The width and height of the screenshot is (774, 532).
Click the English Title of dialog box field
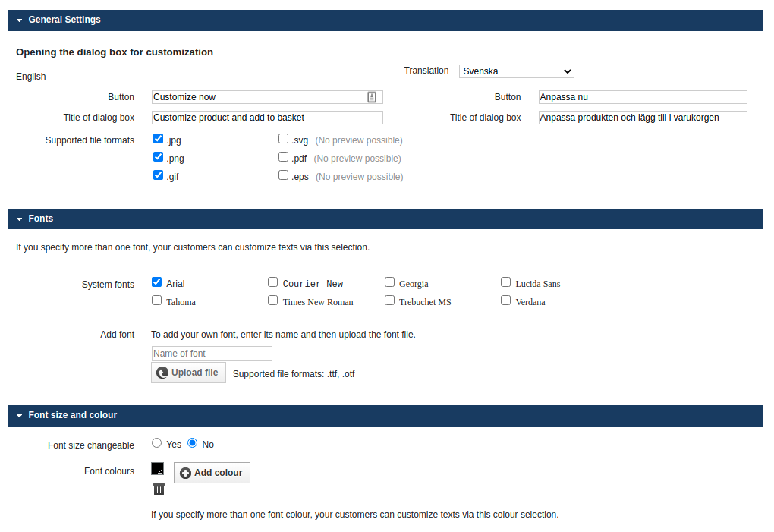[267, 118]
